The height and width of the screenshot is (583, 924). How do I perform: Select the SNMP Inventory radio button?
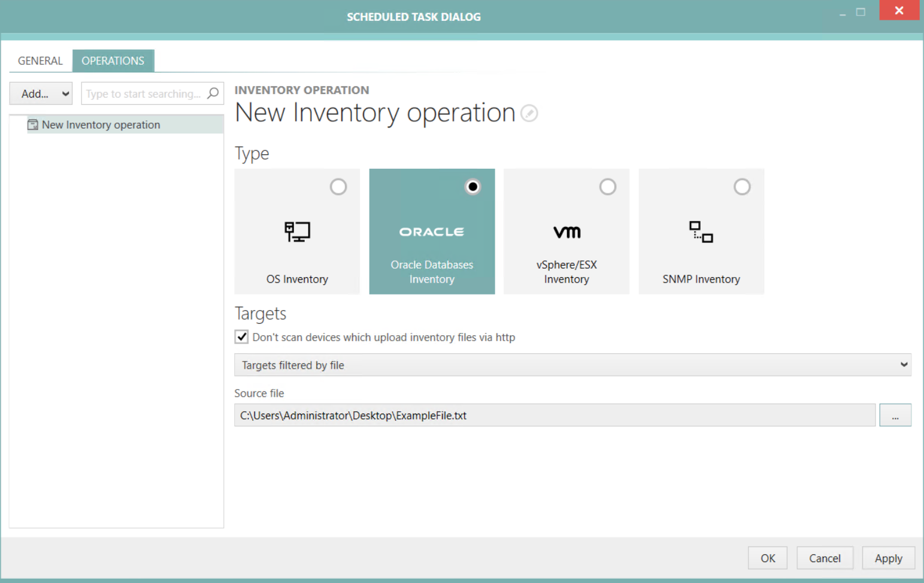(742, 187)
